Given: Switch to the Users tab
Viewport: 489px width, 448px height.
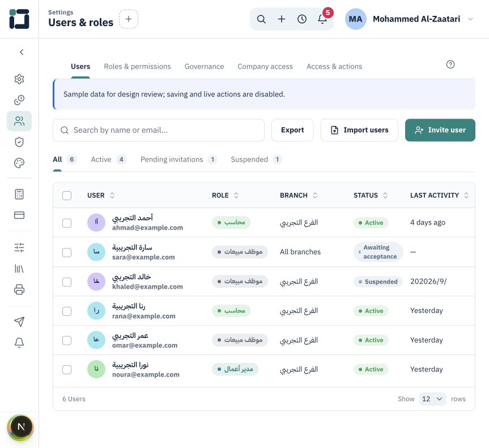Looking at the screenshot, I should coord(80,66).
